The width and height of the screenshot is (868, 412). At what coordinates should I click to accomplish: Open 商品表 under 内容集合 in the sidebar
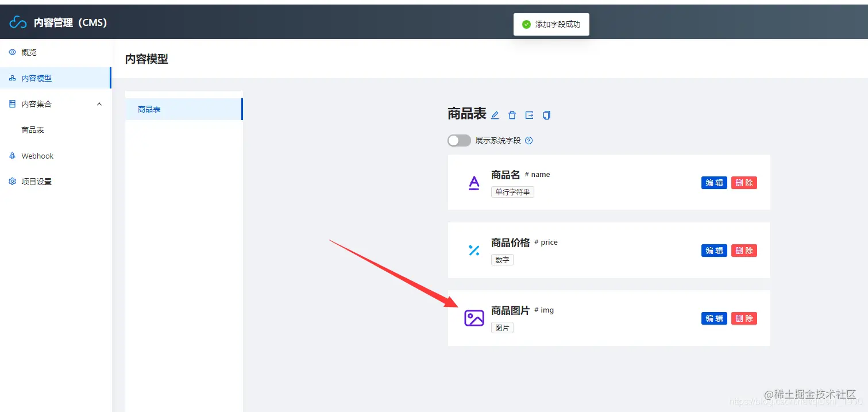[x=55, y=130]
